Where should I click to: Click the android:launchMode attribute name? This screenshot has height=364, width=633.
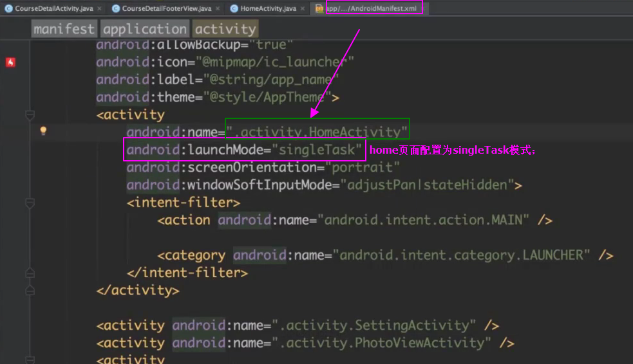coord(195,150)
